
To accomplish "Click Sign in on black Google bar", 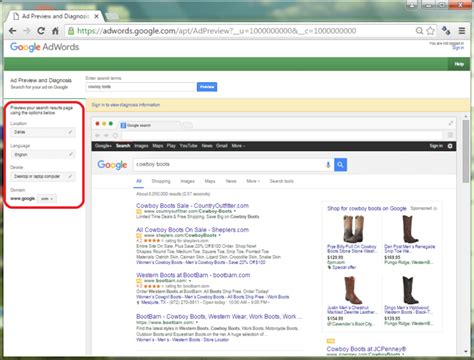I will pyautogui.click(x=436, y=146).
